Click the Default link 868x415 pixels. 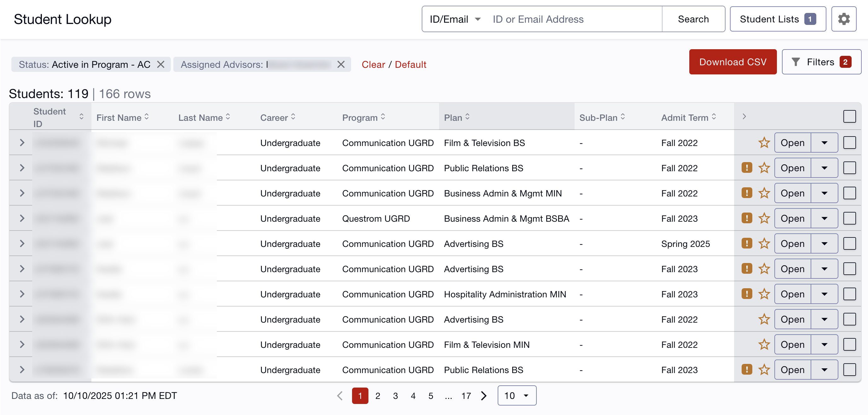(410, 64)
